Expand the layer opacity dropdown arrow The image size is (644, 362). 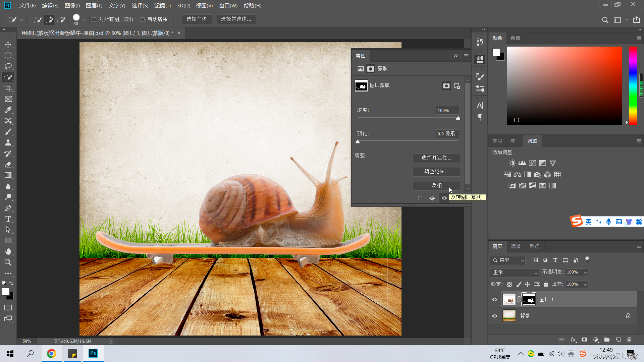tap(585, 273)
